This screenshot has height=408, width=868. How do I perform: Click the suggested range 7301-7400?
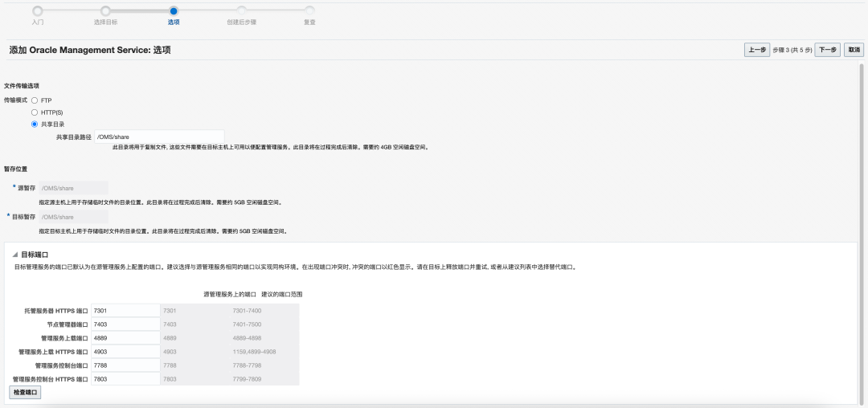pos(247,310)
